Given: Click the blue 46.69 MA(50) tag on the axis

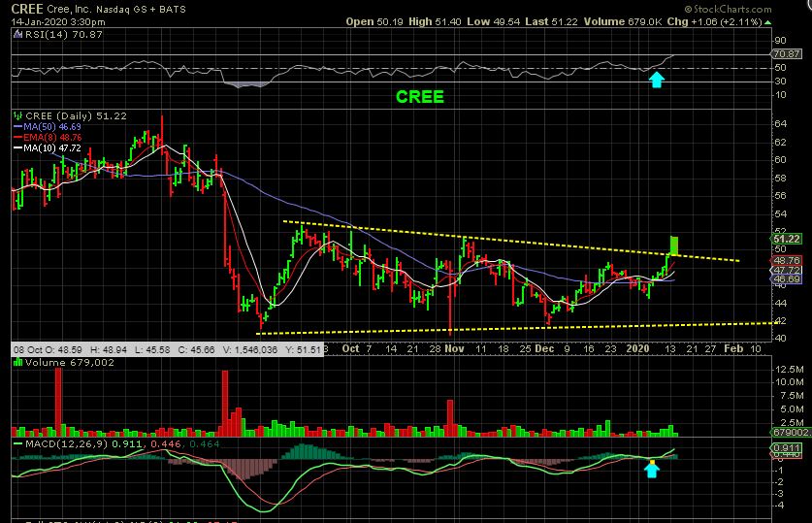Looking at the screenshot, I should point(787,279).
